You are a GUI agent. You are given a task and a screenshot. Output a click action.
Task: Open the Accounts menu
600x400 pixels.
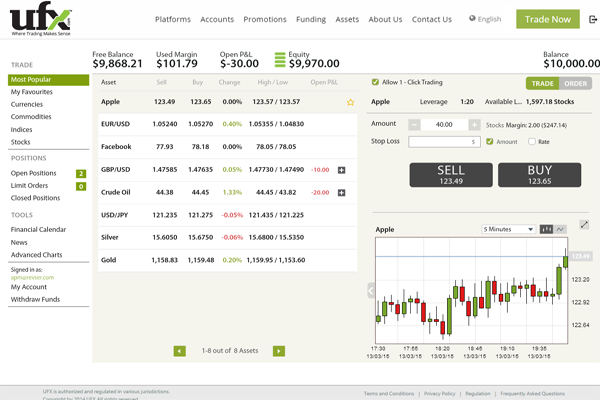217,19
